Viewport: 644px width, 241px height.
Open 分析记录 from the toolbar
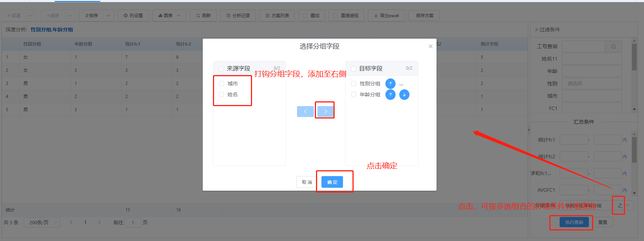pyautogui.click(x=238, y=16)
